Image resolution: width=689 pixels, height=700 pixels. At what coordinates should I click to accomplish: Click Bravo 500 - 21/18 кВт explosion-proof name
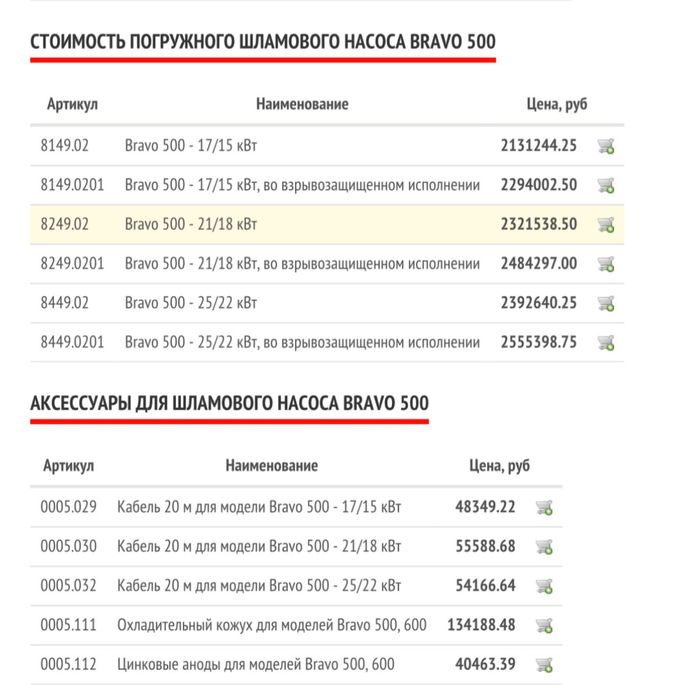(302, 263)
